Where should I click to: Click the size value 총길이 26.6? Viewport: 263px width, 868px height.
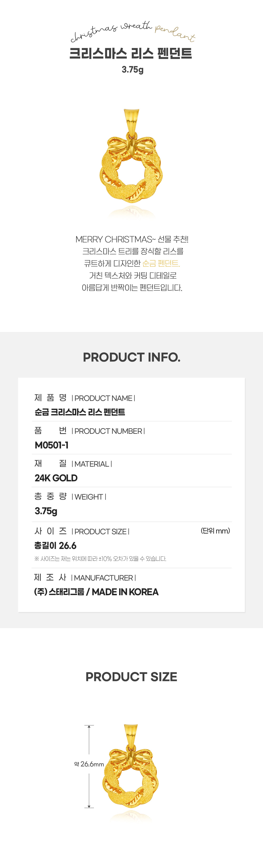point(55,546)
